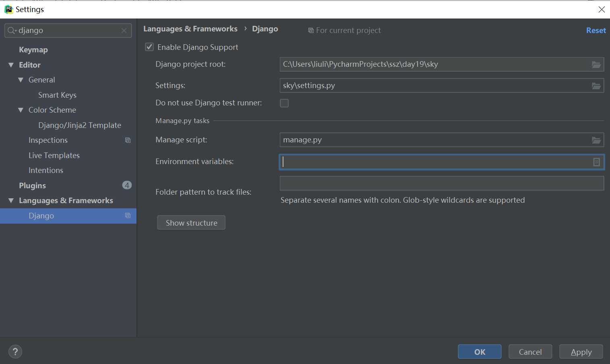Open the Plugins settings page
Viewport: 610px width, 364px height.
point(32,185)
